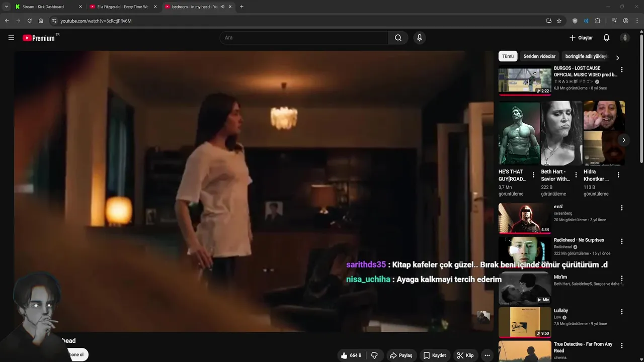Open options for Lullaby video
The height and width of the screenshot is (362, 644).
click(x=621, y=312)
